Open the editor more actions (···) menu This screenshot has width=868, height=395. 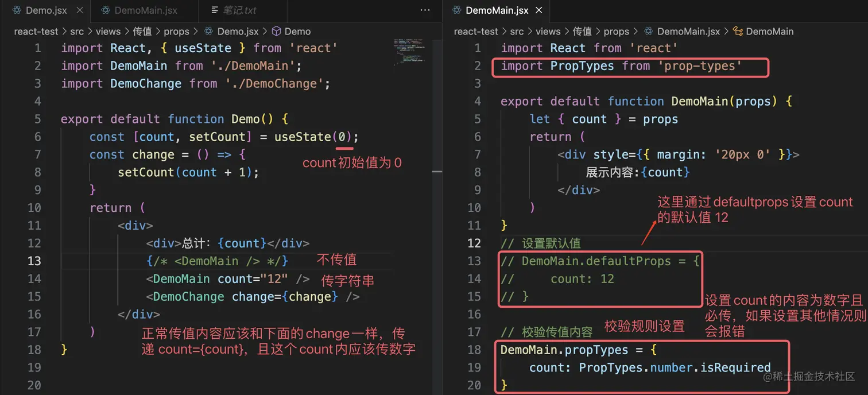(425, 10)
